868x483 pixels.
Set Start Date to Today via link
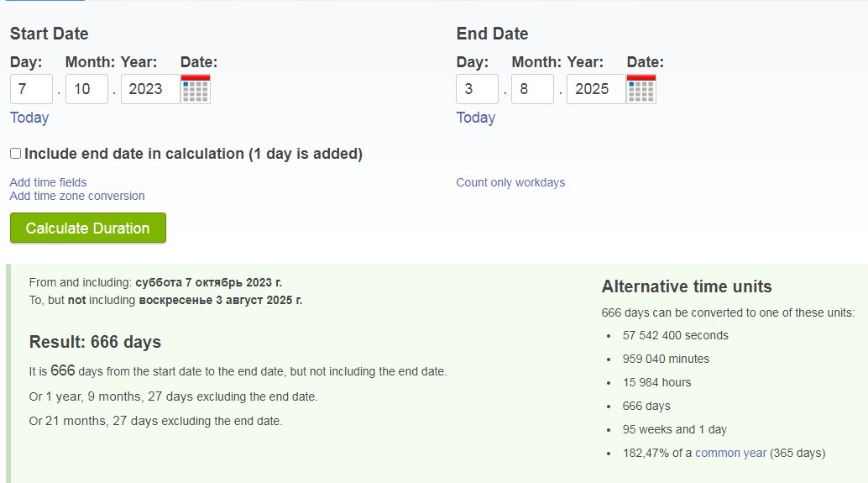point(29,118)
